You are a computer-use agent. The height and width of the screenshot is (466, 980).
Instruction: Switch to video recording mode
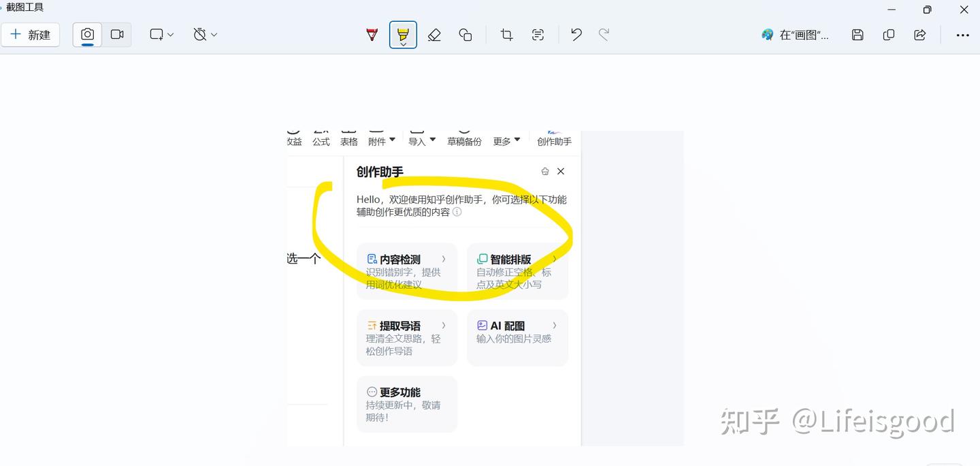117,35
